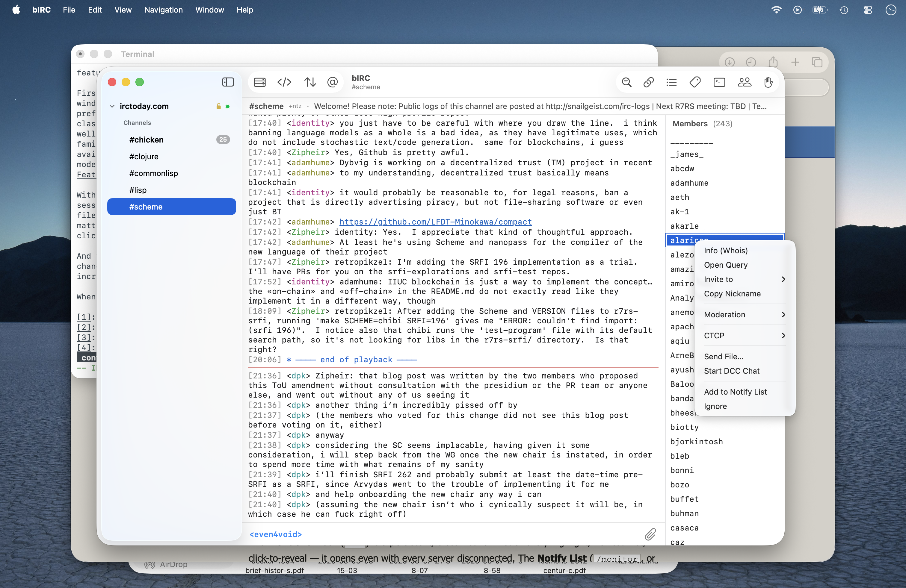This screenshot has height=588, width=906.
Task: Open the console terminal icon
Action: tap(719, 82)
